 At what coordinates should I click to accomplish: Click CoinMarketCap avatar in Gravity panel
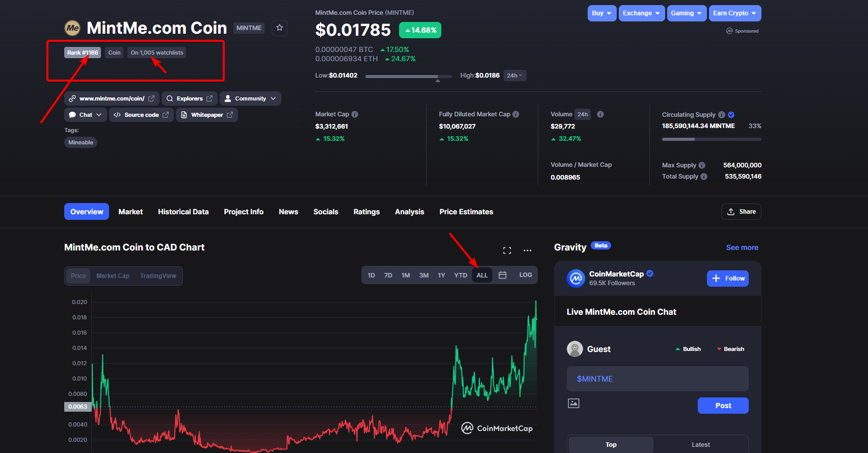tap(576, 279)
